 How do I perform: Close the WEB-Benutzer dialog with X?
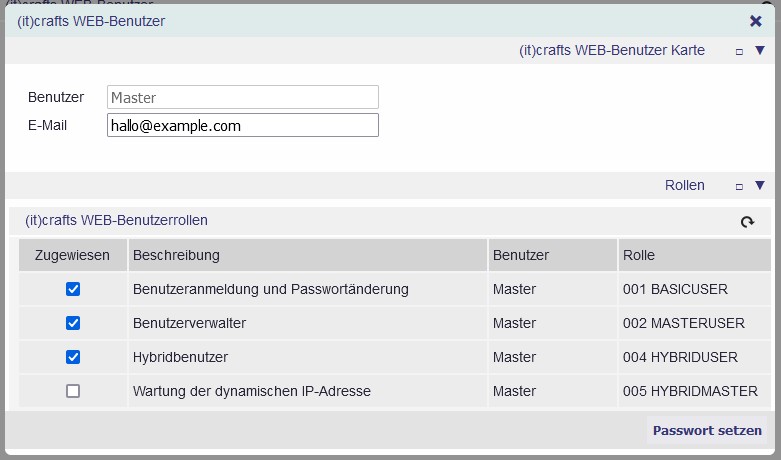point(756,21)
